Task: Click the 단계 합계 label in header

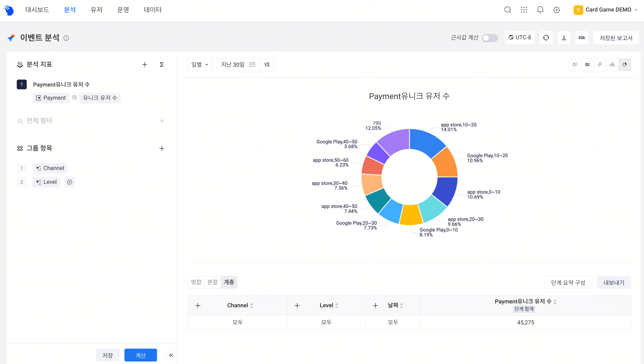Action: coord(524,309)
